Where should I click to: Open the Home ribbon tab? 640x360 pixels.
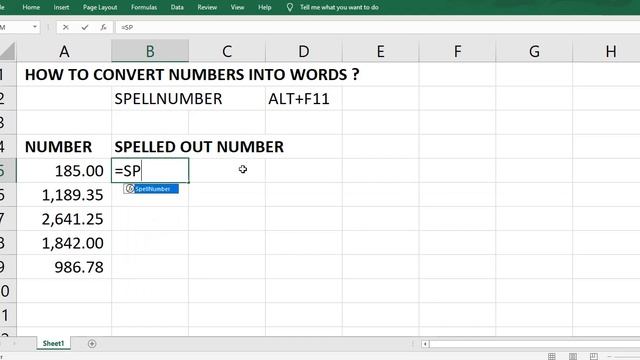pyautogui.click(x=31, y=7)
